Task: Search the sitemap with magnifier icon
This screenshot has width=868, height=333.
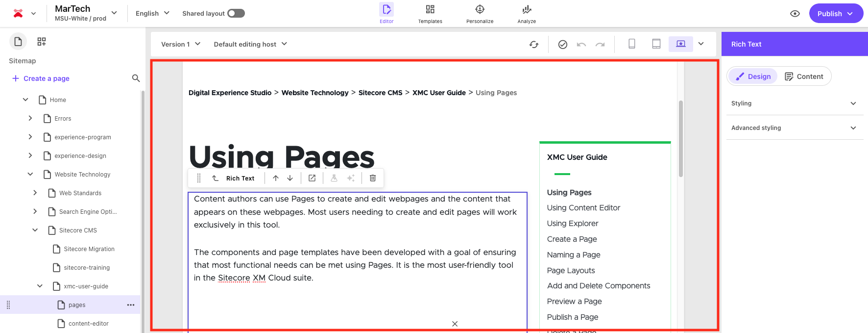Action: tap(136, 78)
